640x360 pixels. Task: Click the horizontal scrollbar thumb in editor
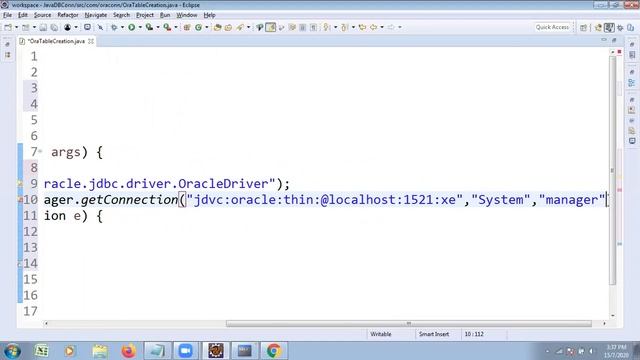[409, 324]
